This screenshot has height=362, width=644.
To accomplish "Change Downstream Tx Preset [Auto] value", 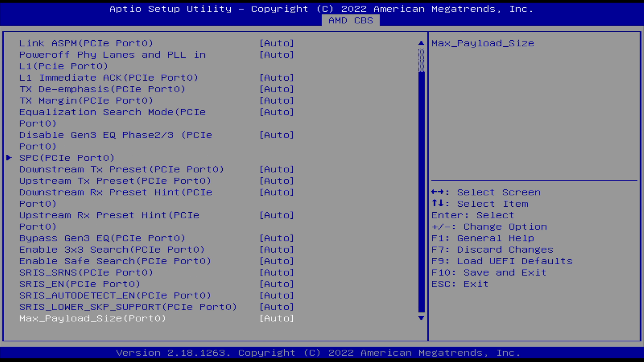I will pos(277,169).
